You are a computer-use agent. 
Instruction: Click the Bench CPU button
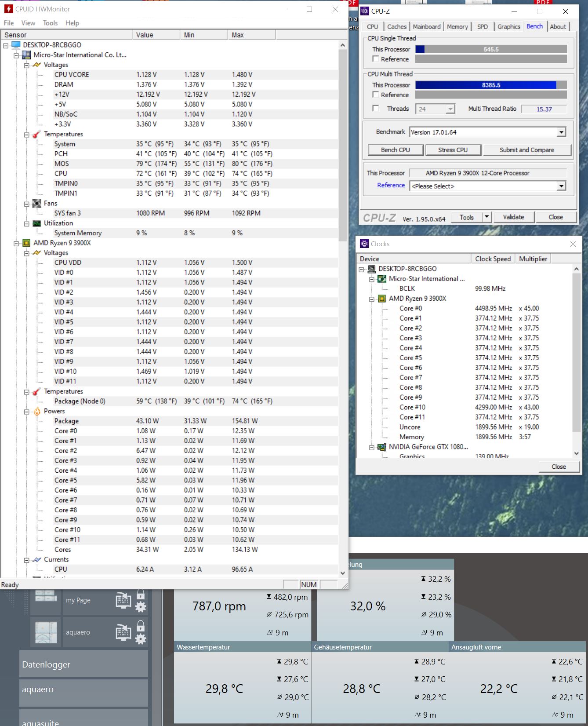click(x=396, y=150)
